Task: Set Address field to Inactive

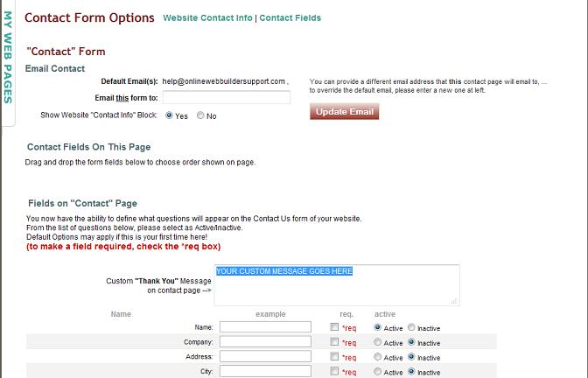Action: point(411,357)
